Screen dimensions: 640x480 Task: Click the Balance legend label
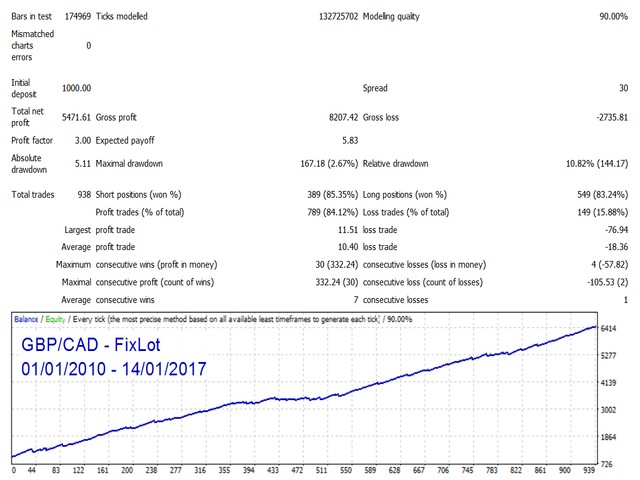(26, 319)
